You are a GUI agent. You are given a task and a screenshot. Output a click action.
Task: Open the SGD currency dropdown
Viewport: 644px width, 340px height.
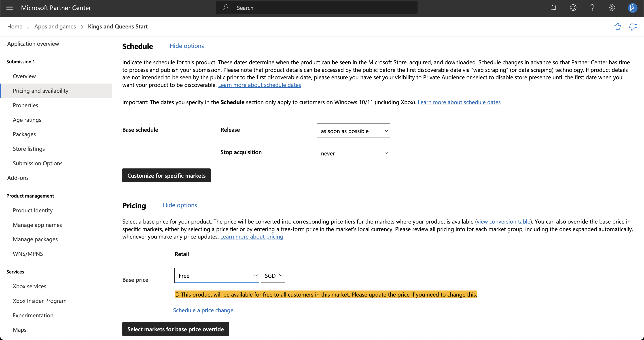pyautogui.click(x=273, y=275)
